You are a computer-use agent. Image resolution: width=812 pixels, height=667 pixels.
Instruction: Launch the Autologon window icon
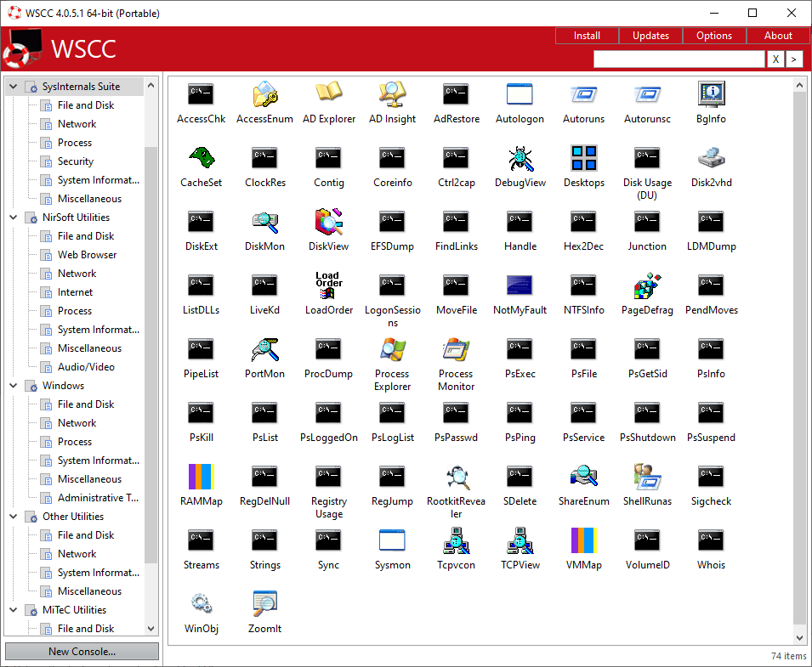pyautogui.click(x=520, y=94)
